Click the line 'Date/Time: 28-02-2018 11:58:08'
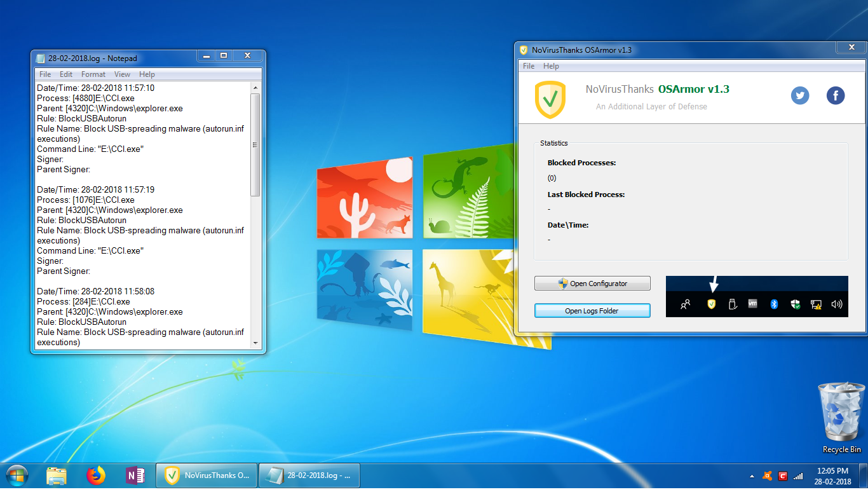 coord(95,292)
